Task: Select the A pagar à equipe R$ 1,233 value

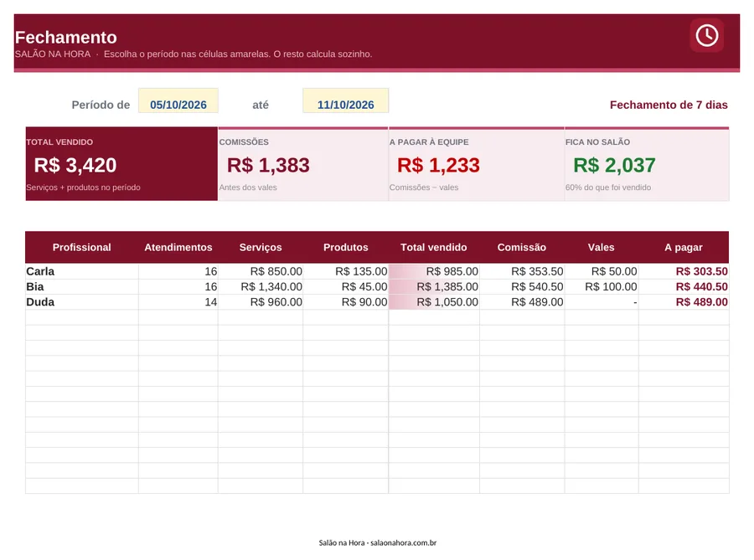Action: tap(438, 165)
